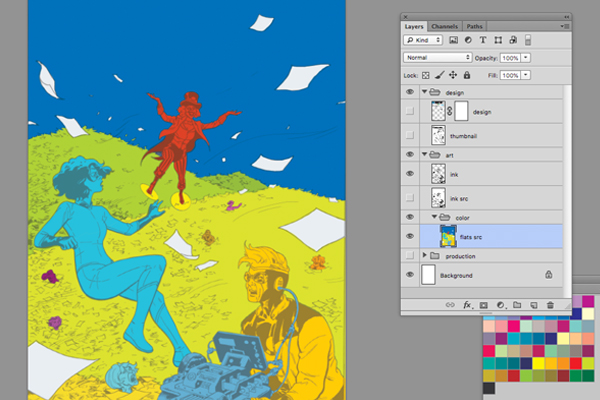The width and height of the screenshot is (600, 400).
Task: Hide the ink layer
Action: click(410, 174)
